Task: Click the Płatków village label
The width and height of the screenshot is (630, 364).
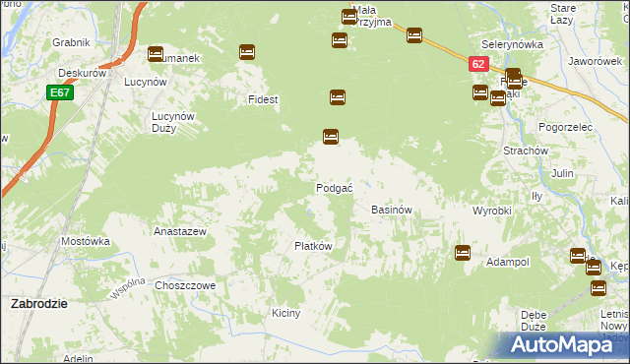Action: click(313, 246)
